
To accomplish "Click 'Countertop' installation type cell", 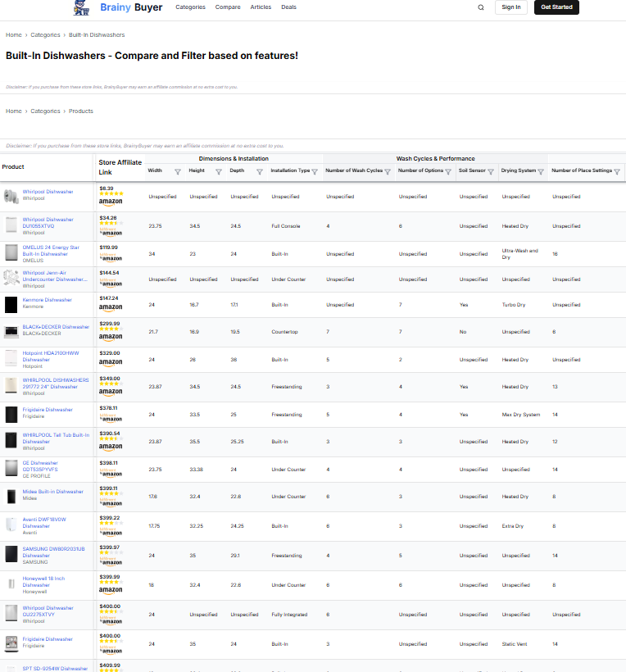I will 284,332.
